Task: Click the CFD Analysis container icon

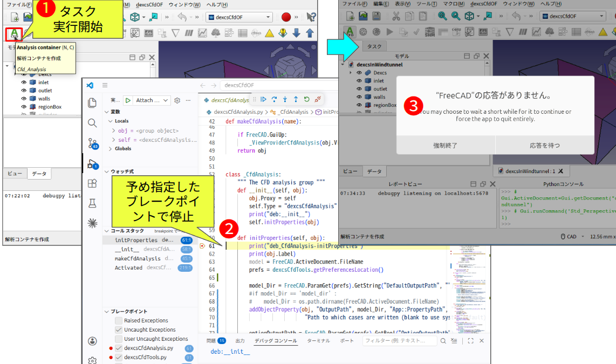Action: (14, 34)
